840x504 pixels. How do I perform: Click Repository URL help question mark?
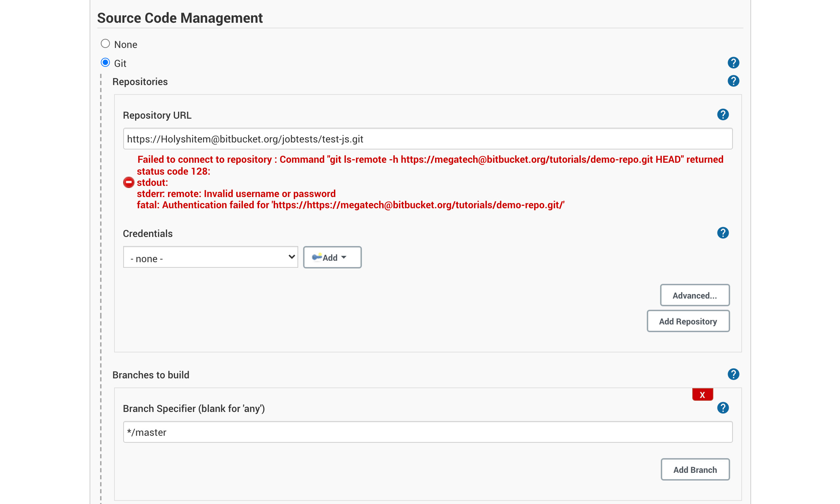pos(723,115)
